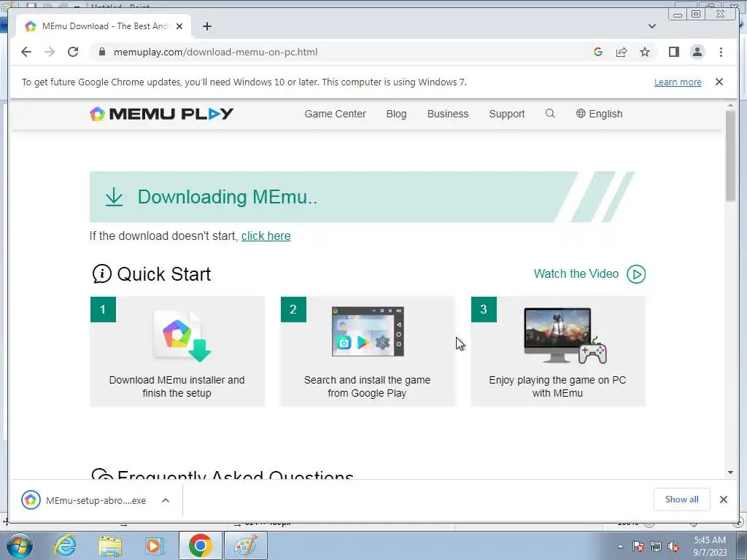Image resolution: width=747 pixels, height=560 pixels.
Task: Close the MEmu Download tab
Action: (x=179, y=26)
